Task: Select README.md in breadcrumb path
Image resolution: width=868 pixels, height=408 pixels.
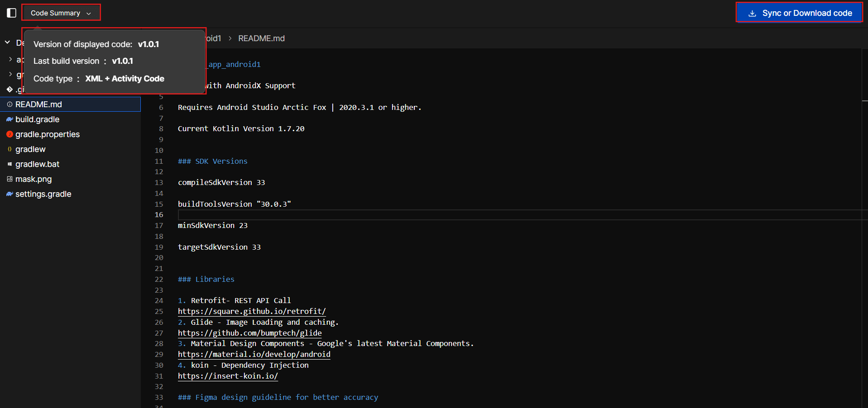Action: click(x=261, y=38)
